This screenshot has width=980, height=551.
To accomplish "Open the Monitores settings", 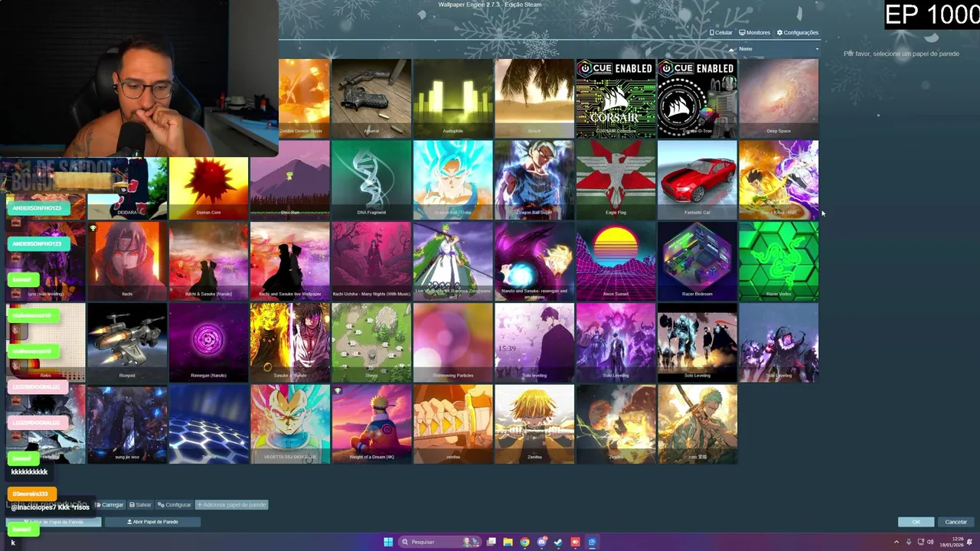I will point(754,33).
